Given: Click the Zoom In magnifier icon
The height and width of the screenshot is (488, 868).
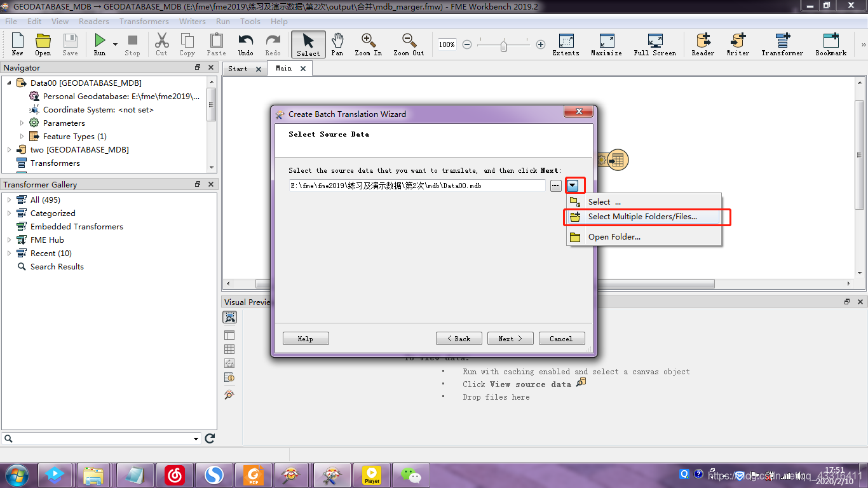Looking at the screenshot, I should point(369,44).
